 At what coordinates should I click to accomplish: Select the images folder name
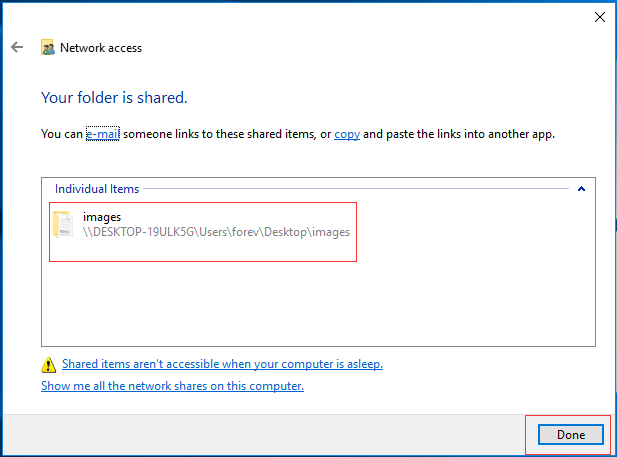pos(102,217)
